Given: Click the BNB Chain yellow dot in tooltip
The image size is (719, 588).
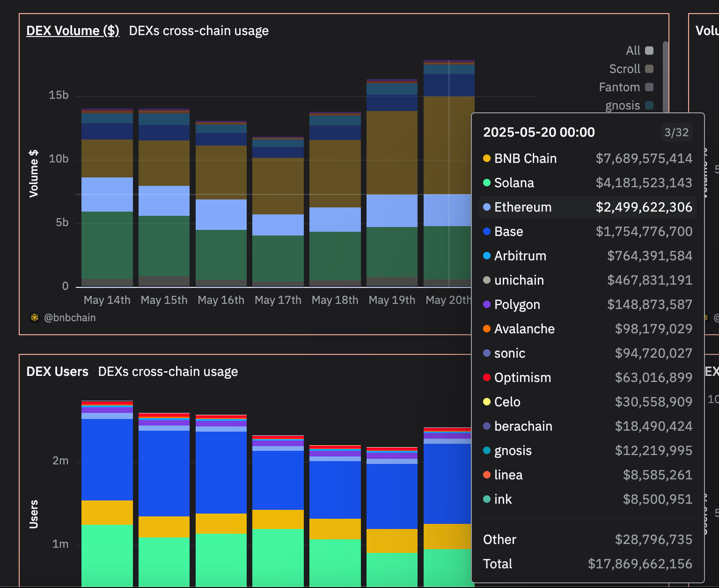Looking at the screenshot, I should point(487,158).
